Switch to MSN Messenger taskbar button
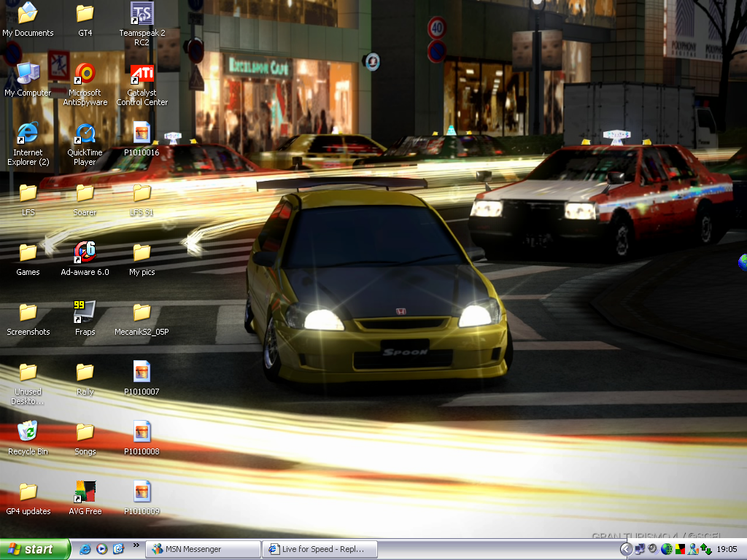This screenshot has height=560, width=747. tap(203, 549)
